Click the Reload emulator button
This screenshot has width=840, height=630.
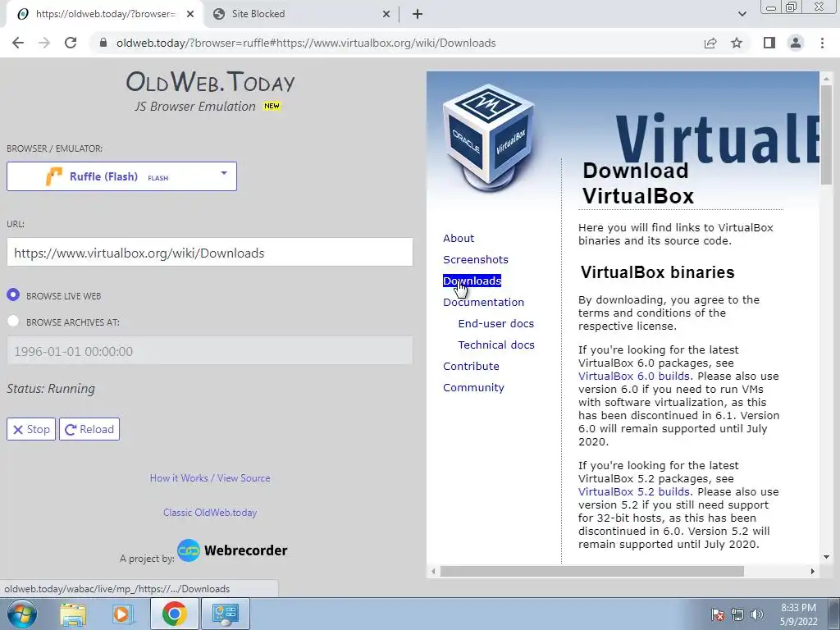tap(89, 429)
